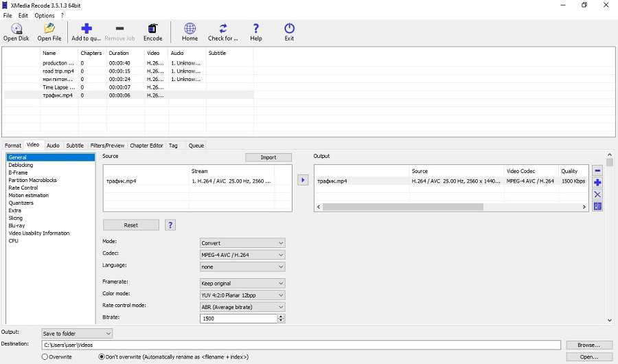Image resolution: width=618 pixels, height=364 pixels.
Task: Expand the Codec dropdown
Action: [x=242, y=255]
